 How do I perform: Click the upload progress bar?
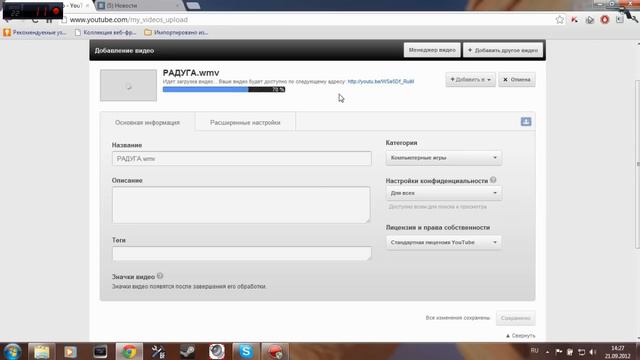coord(224,89)
